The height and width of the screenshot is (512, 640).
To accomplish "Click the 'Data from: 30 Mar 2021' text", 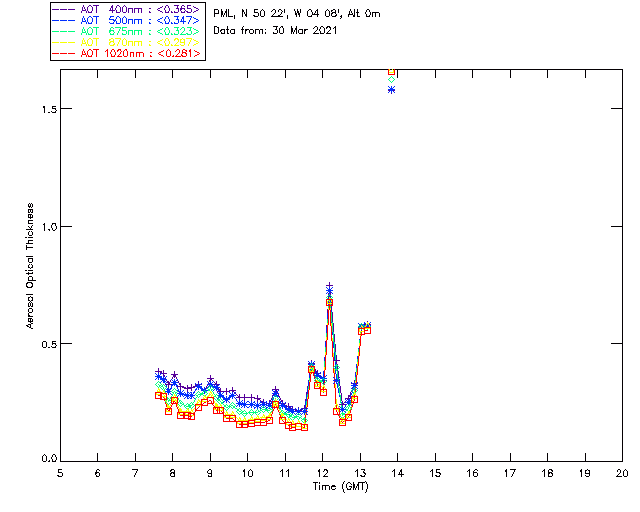I will coord(275,31).
